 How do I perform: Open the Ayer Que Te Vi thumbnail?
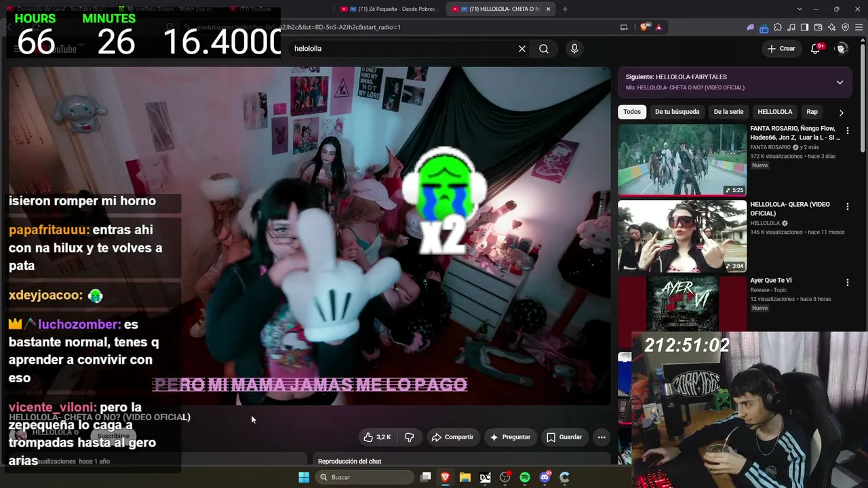682,303
